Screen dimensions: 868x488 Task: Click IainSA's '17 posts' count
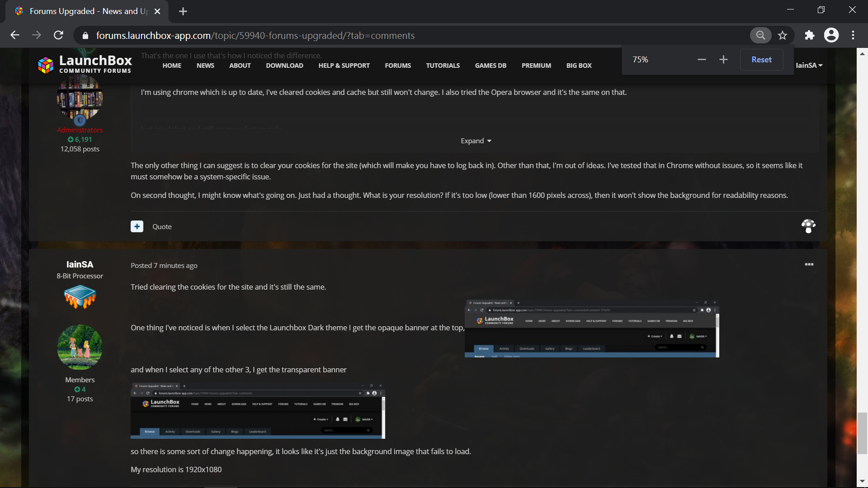(x=80, y=399)
